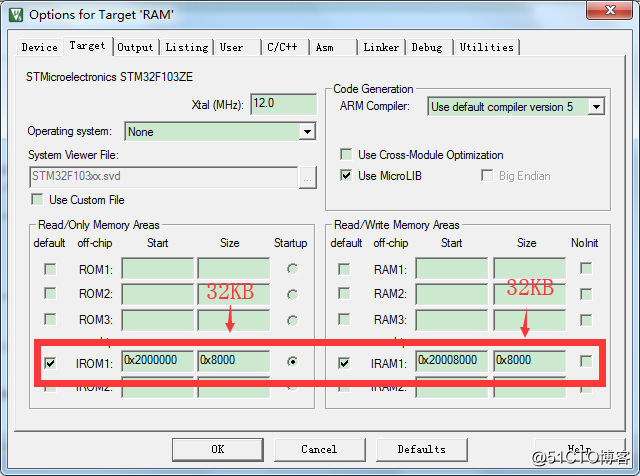Click the IRAM1 Size field 0x8000
640x476 pixels.
click(x=530, y=361)
